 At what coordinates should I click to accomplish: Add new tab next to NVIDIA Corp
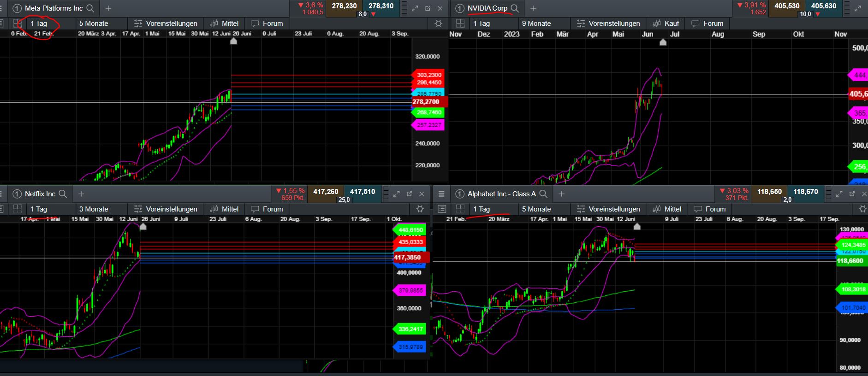[533, 8]
